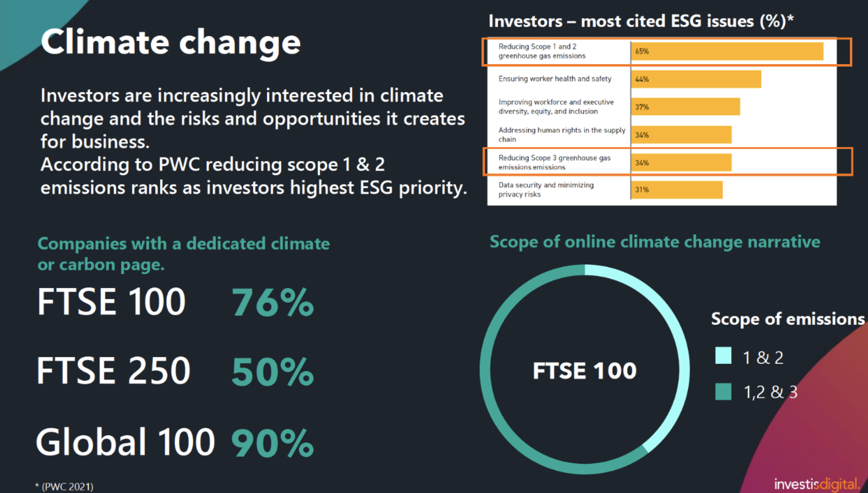This screenshot has width=868, height=493.
Task: Select the "Scope of online climate change narrative" heading
Action: (655, 242)
